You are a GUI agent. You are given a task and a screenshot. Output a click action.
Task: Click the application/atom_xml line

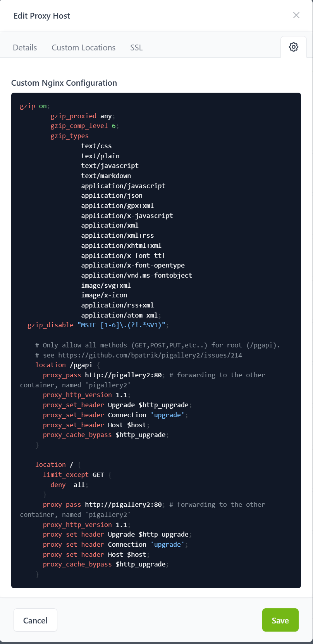pyautogui.click(x=119, y=315)
